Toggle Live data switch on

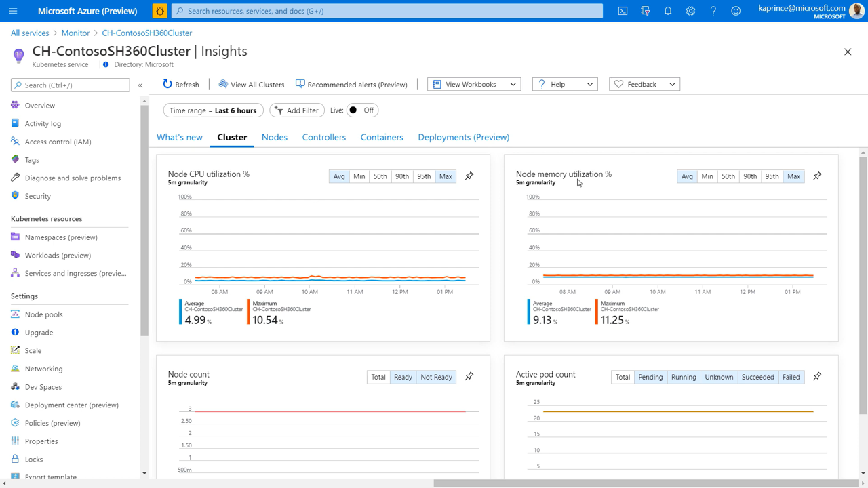click(x=361, y=110)
